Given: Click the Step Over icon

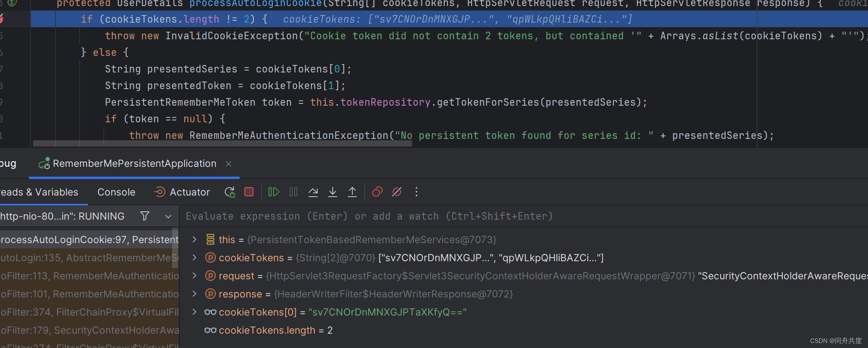Looking at the screenshot, I should click(x=313, y=192).
